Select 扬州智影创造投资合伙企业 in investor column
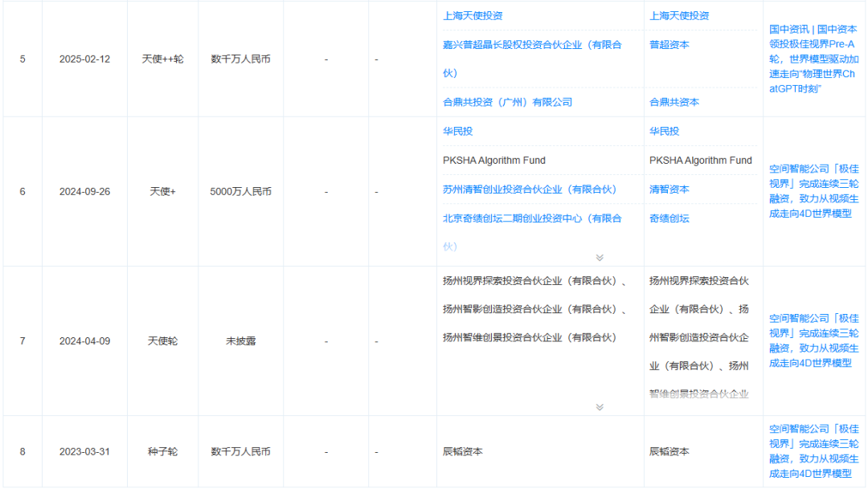This screenshot has width=868, height=489. pyautogui.click(x=529, y=309)
